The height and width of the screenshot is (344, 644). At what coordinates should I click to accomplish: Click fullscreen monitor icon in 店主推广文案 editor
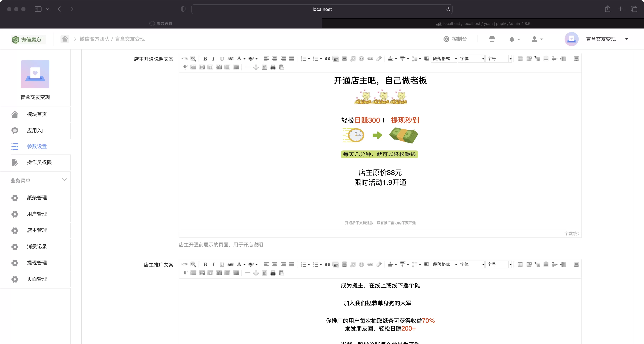[576, 264]
